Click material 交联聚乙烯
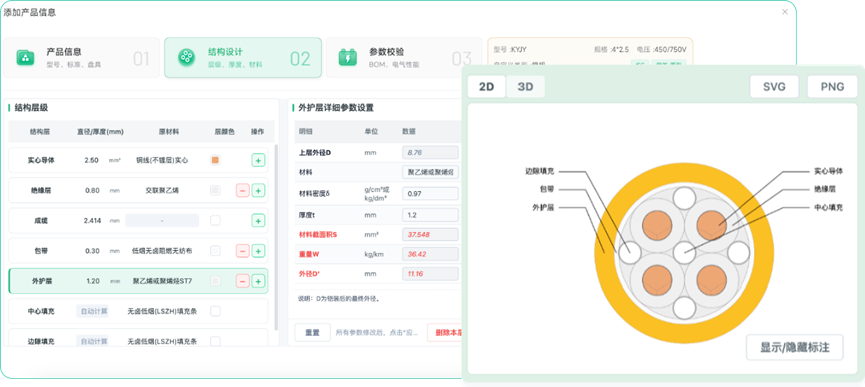Image resolution: width=865 pixels, height=387 pixels. [162, 191]
